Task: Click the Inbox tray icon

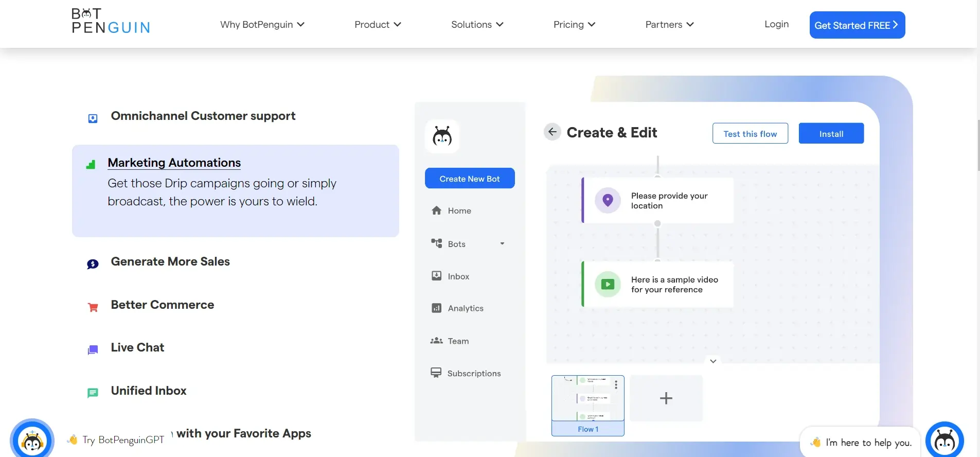Action: tap(436, 276)
